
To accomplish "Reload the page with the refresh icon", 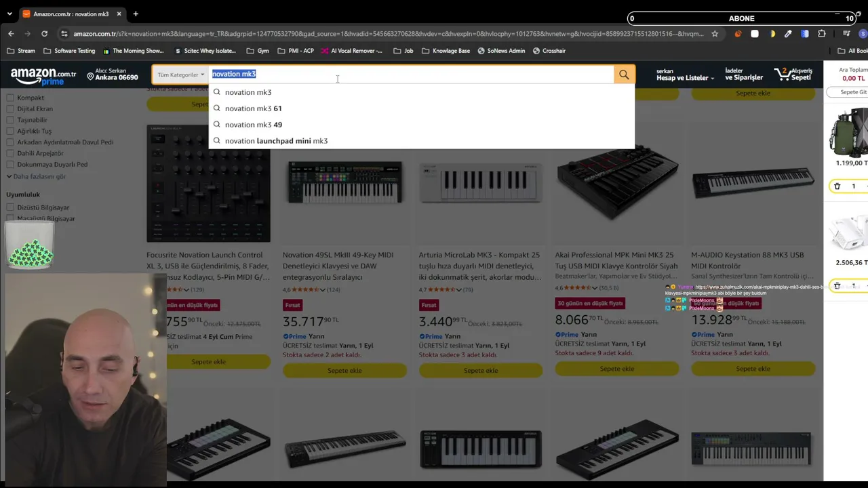I will (45, 34).
